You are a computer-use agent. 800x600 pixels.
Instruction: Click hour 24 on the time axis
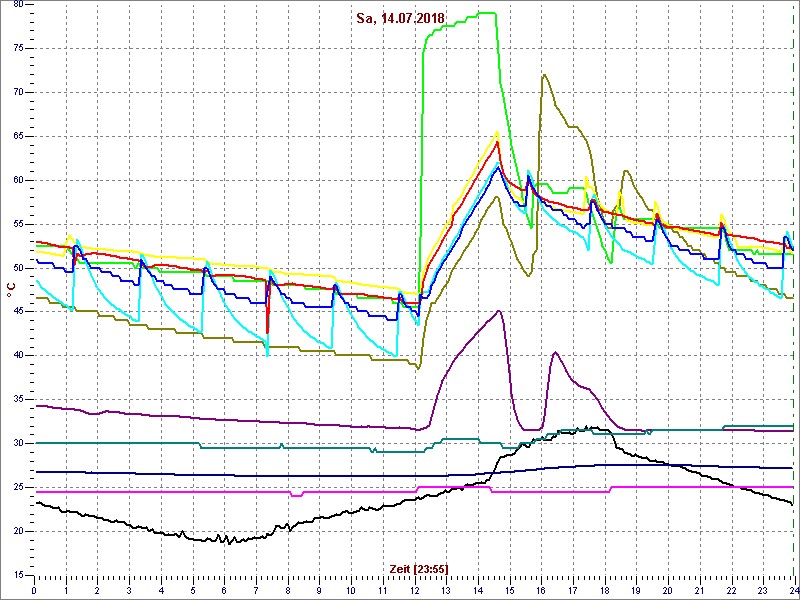794,589
